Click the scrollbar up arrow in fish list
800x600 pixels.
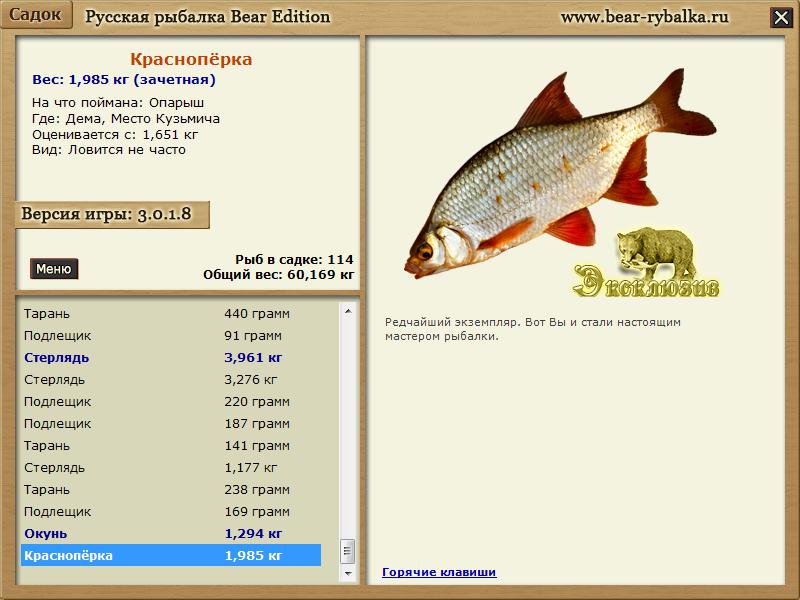coord(348,311)
